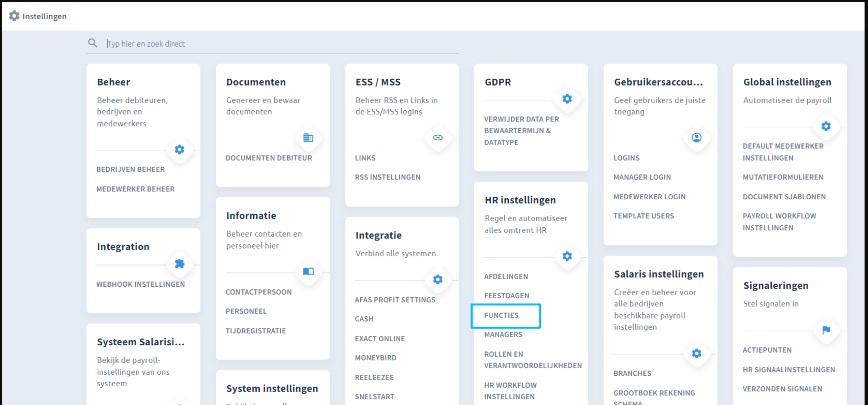Viewport: 868px width, 405px height.
Task: Open Feestdagen
Action: (507, 296)
